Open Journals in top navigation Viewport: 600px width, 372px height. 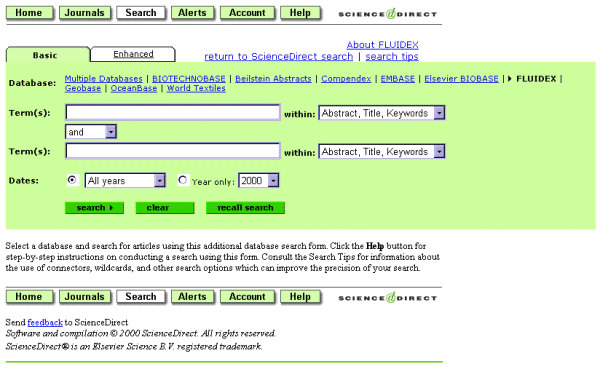85,13
